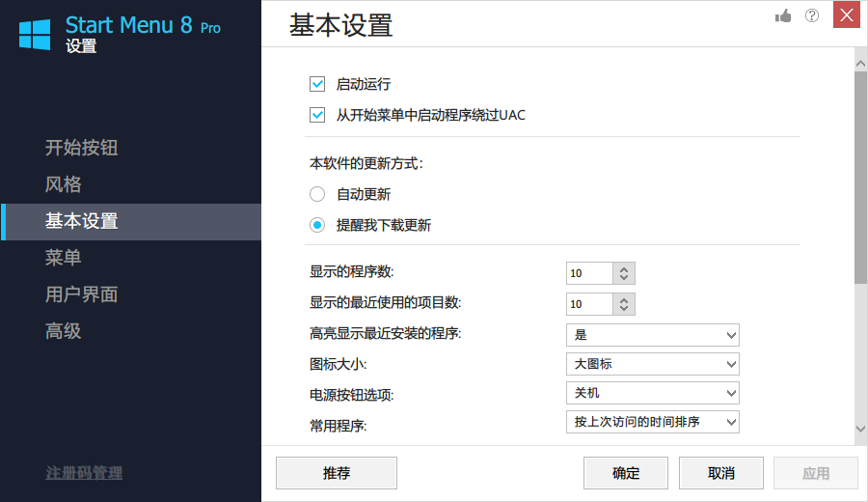The height and width of the screenshot is (502, 868).
Task: Increase 显示的最近使用的项目数 with up arrow
Action: coord(624,300)
